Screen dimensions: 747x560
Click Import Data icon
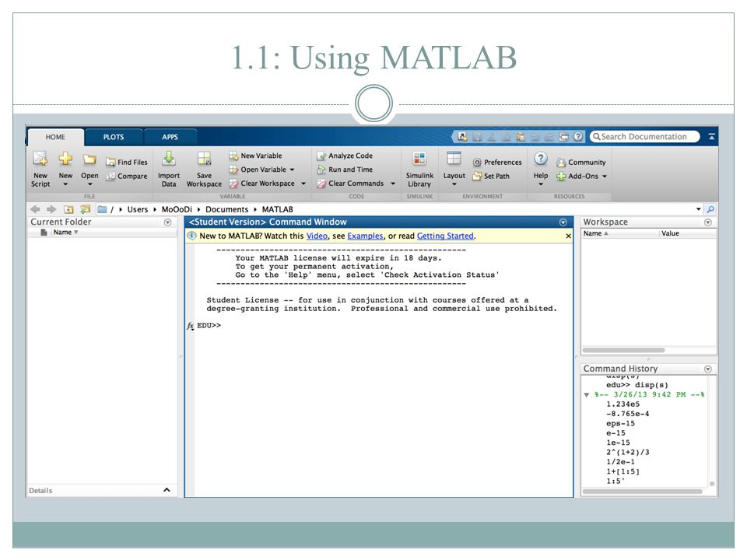coord(169,159)
